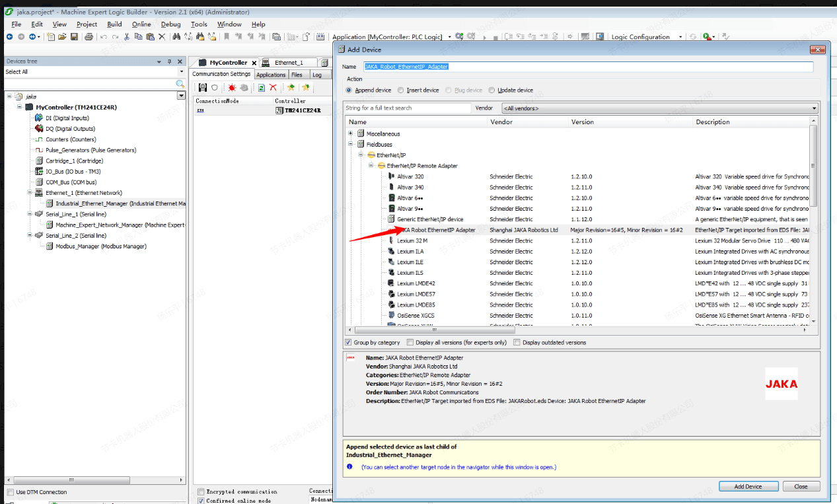Open the Logic Configuration dropdown

tap(680, 37)
